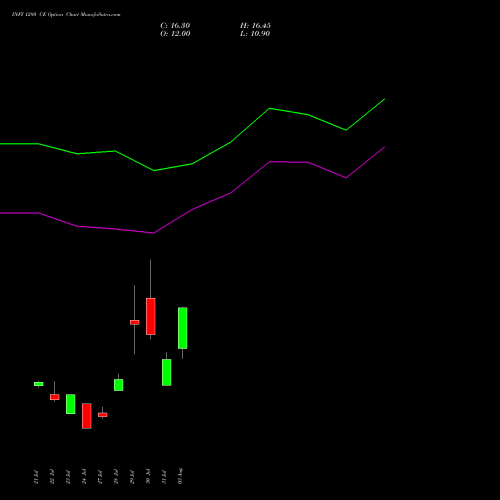Select the 21 Jul date label
The height and width of the screenshot is (500, 500).
tap(36, 477)
